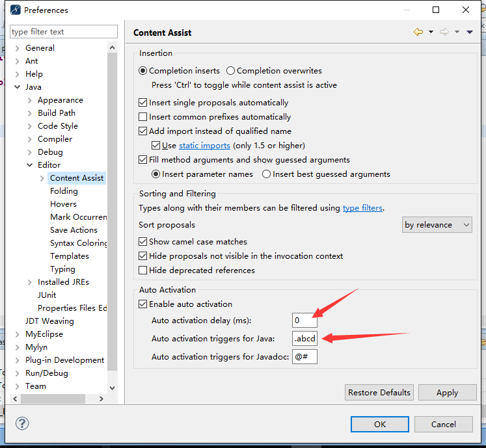Image resolution: width=486 pixels, height=448 pixels.
Task: Select Folding in the tree
Action: 64,191
